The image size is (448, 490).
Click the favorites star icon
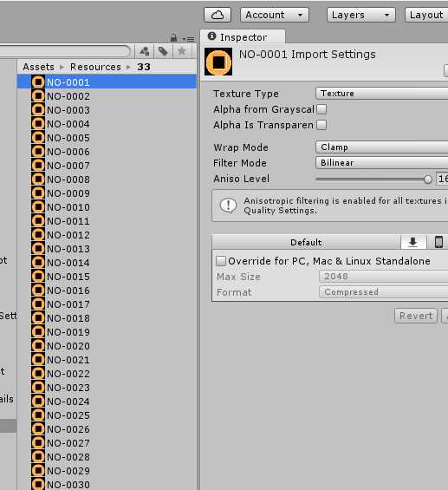(x=181, y=51)
